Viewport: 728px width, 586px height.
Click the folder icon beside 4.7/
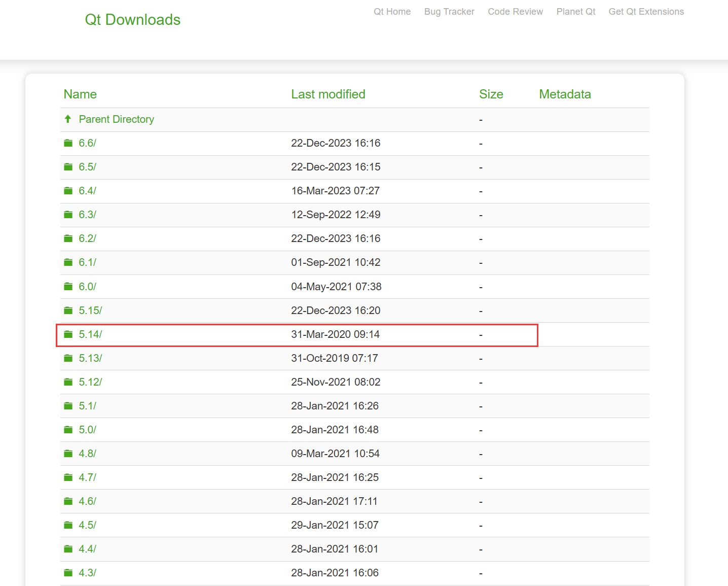pyautogui.click(x=68, y=477)
